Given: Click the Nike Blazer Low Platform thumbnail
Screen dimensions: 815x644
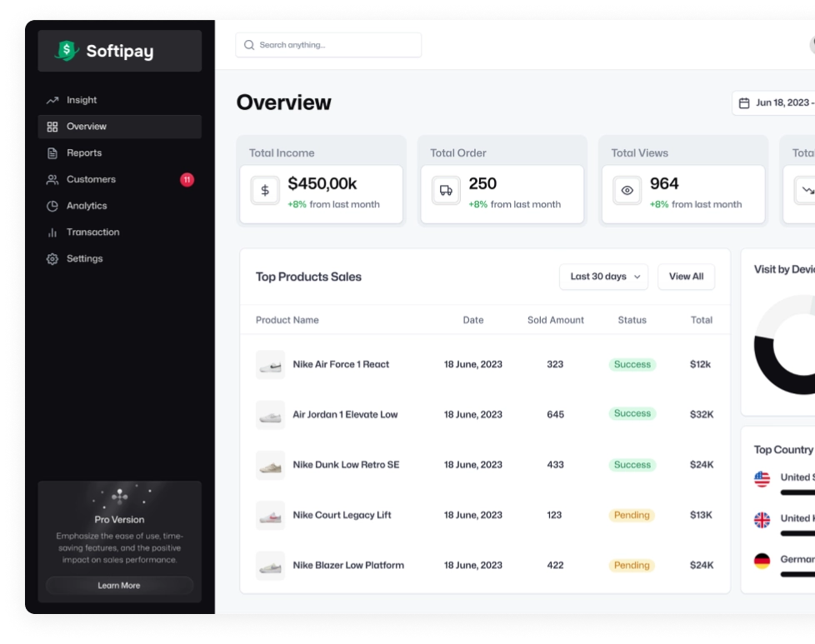Looking at the screenshot, I should [x=270, y=566].
